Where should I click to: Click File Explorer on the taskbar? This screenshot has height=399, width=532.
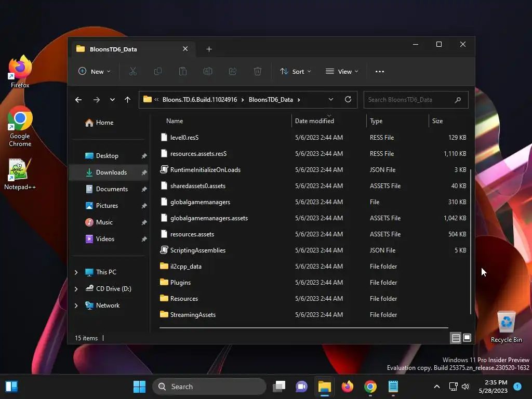point(324,387)
